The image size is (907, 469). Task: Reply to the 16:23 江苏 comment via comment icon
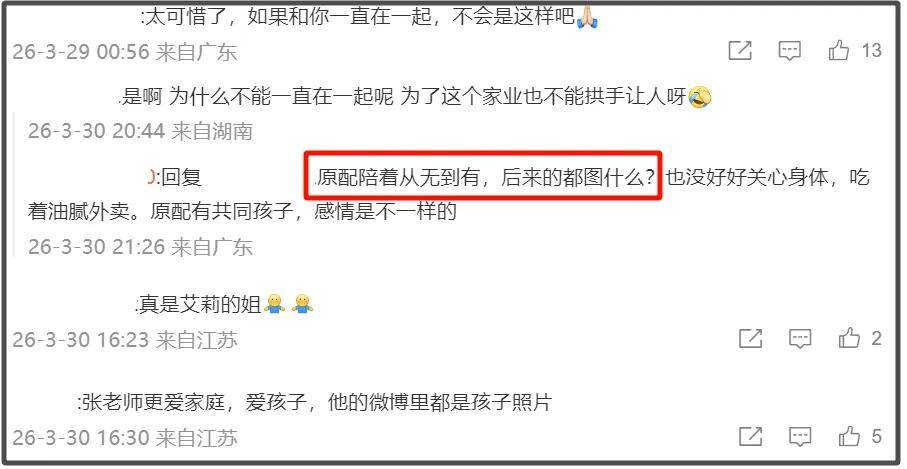(800, 338)
